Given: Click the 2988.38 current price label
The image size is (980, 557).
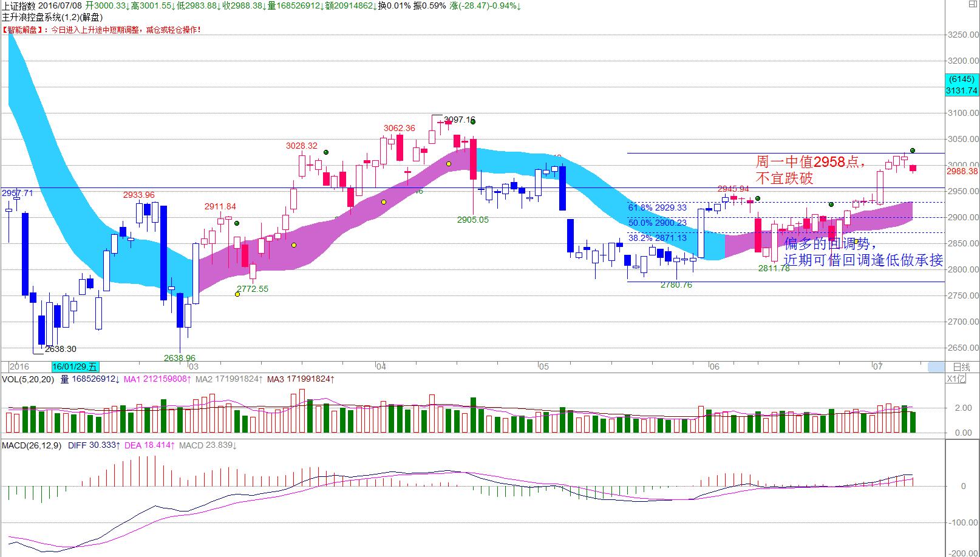Looking at the screenshot, I should (962, 172).
